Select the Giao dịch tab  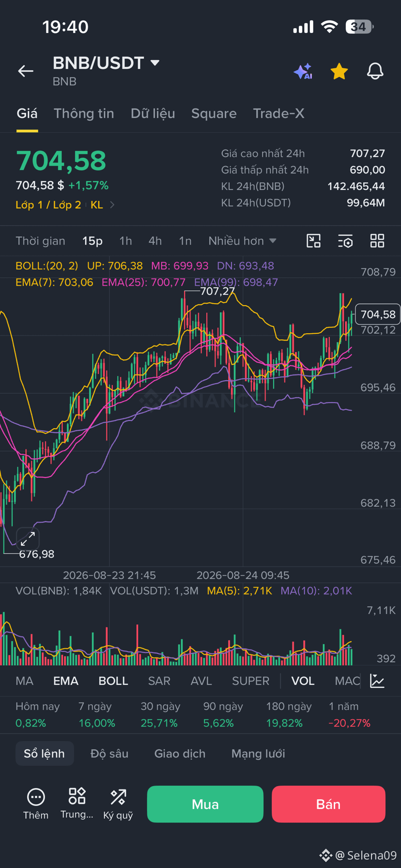[x=180, y=753]
